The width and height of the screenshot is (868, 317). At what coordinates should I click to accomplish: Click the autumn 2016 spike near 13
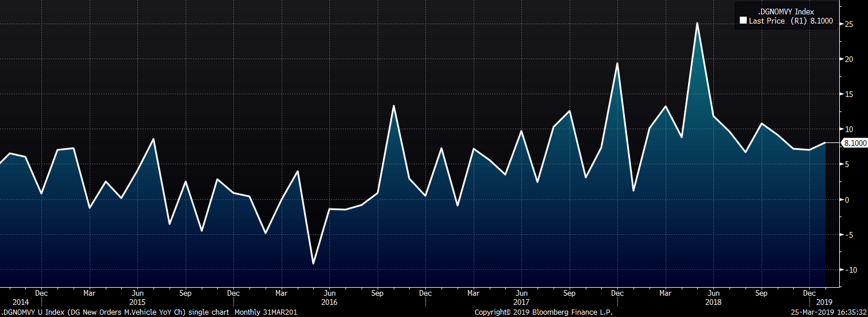(x=394, y=106)
